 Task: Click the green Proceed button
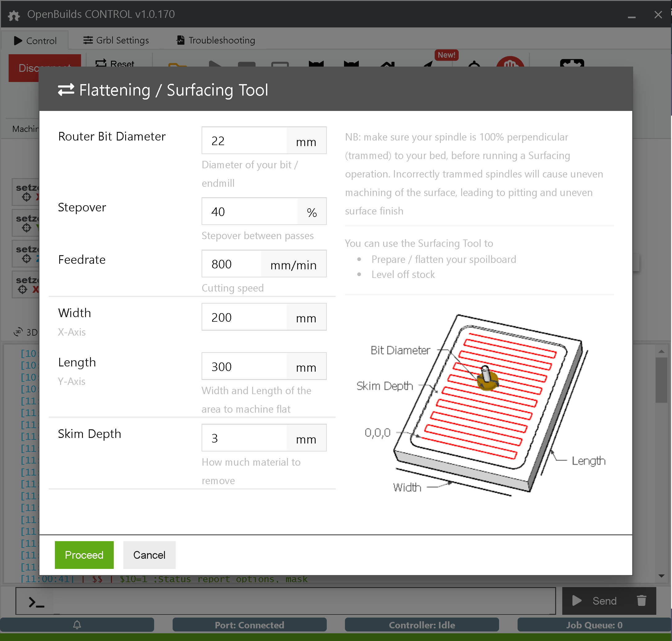[x=84, y=555]
